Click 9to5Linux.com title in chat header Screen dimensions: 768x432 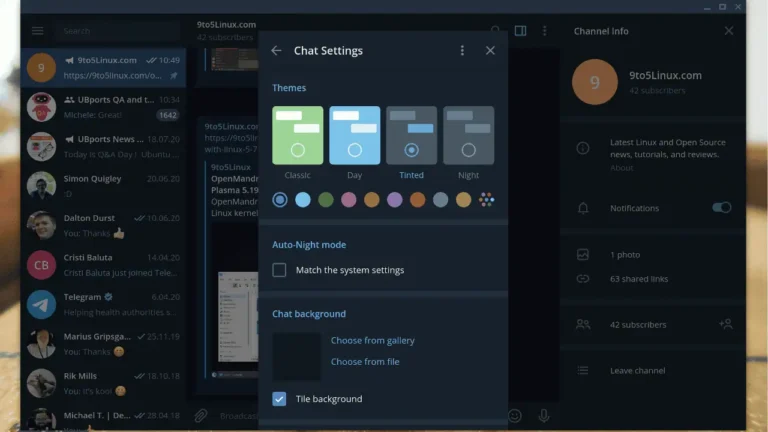pyautogui.click(x=226, y=24)
